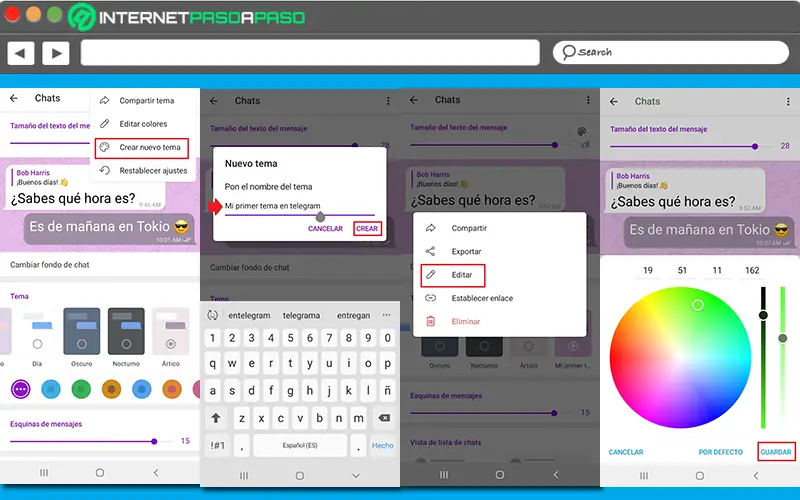
Task: Choose keyboard suggestion entregan
Action: 353,315
